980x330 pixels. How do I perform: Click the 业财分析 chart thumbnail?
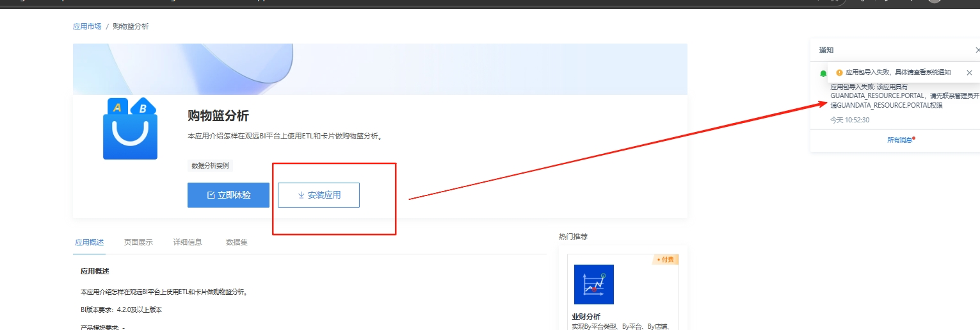(594, 285)
